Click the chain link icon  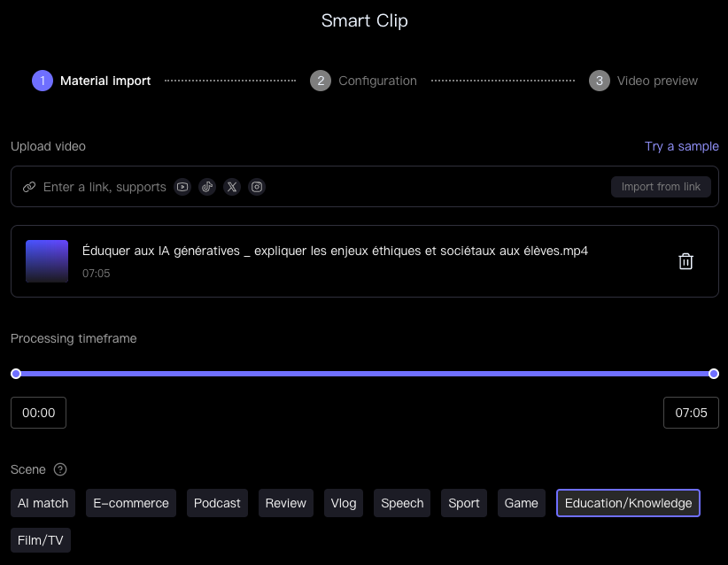click(x=29, y=187)
